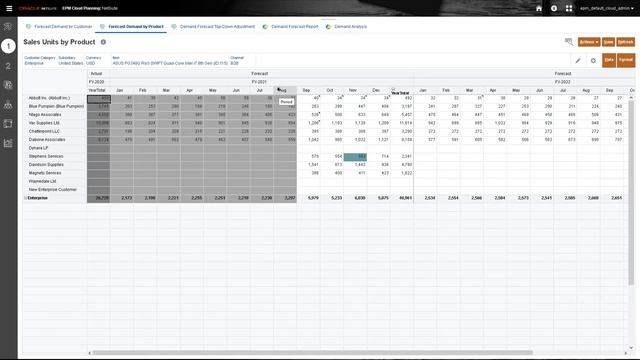Click the Actual FY 2020 YearTotal column header
Viewport: 640px width, 360px height.
[98, 90]
